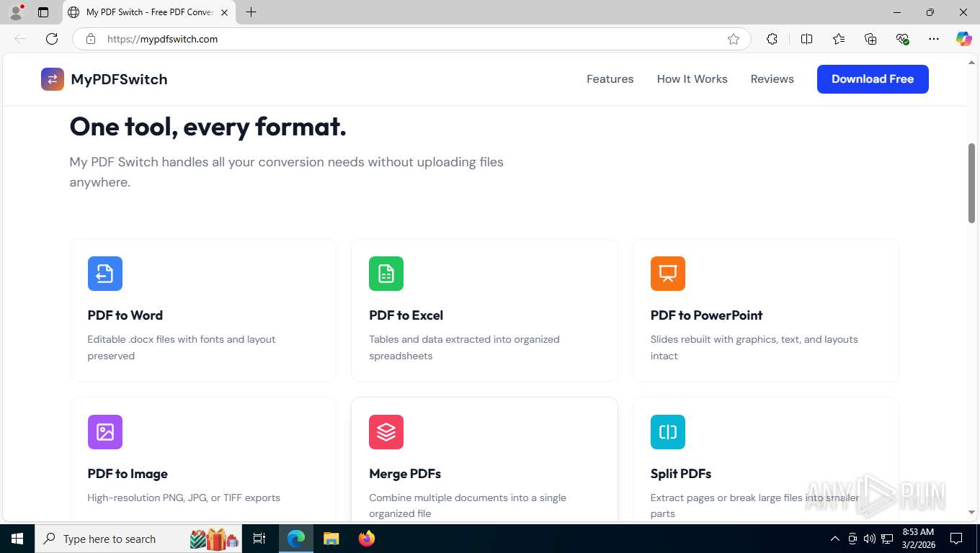The image size is (980, 553).
Task: Click the orange PDF to PowerPoint icon
Action: click(668, 274)
